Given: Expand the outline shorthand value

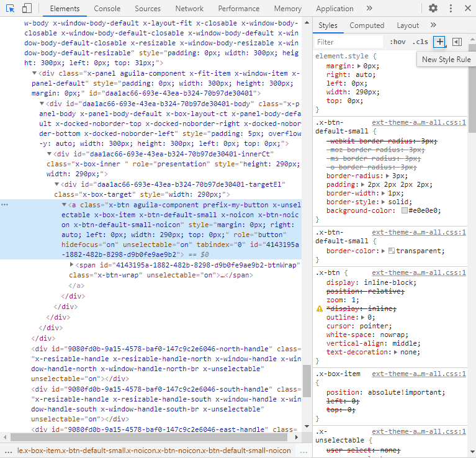Looking at the screenshot, I should (x=362, y=318).
